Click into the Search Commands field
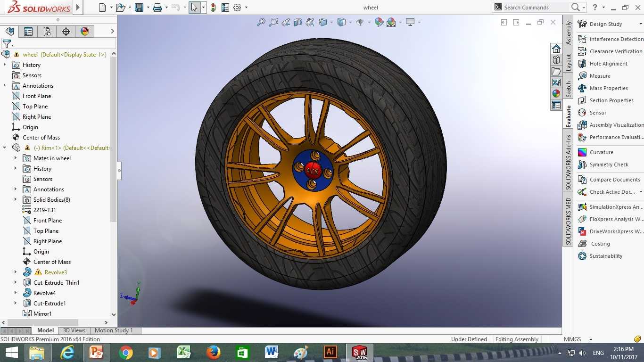This screenshot has width=644, height=362. (535, 8)
